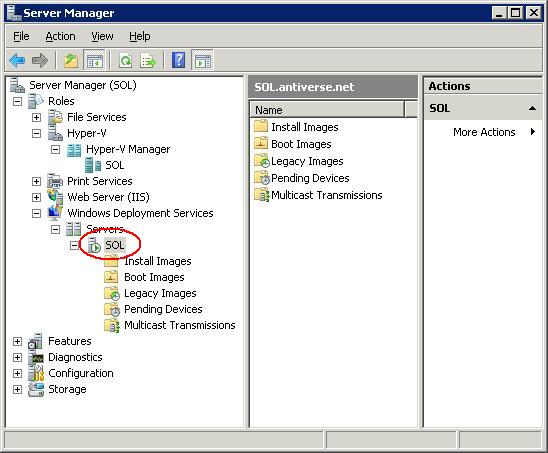The image size is (548, 453).
Task: Click the Export List toolbar icon
Action: [x=148, y=60]
